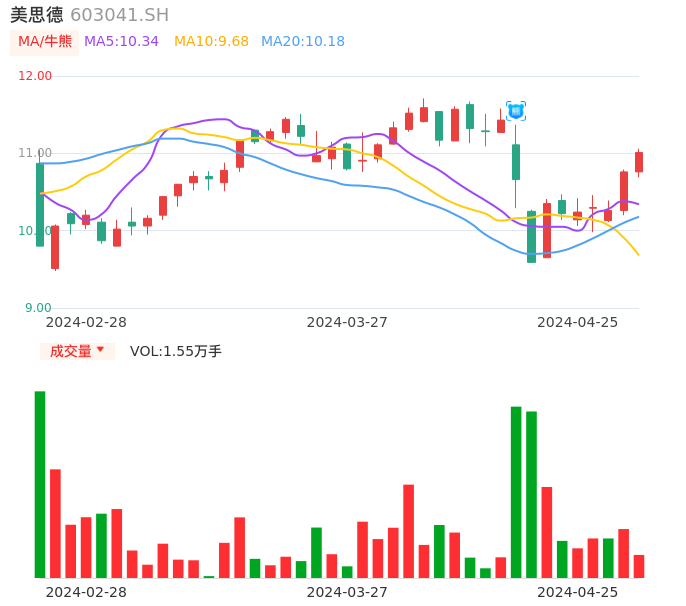Image resolution: width=686 pixels, height=606 pixels.
Task: Click the leftmost tall green volume bar
Action: pos(40,484)
